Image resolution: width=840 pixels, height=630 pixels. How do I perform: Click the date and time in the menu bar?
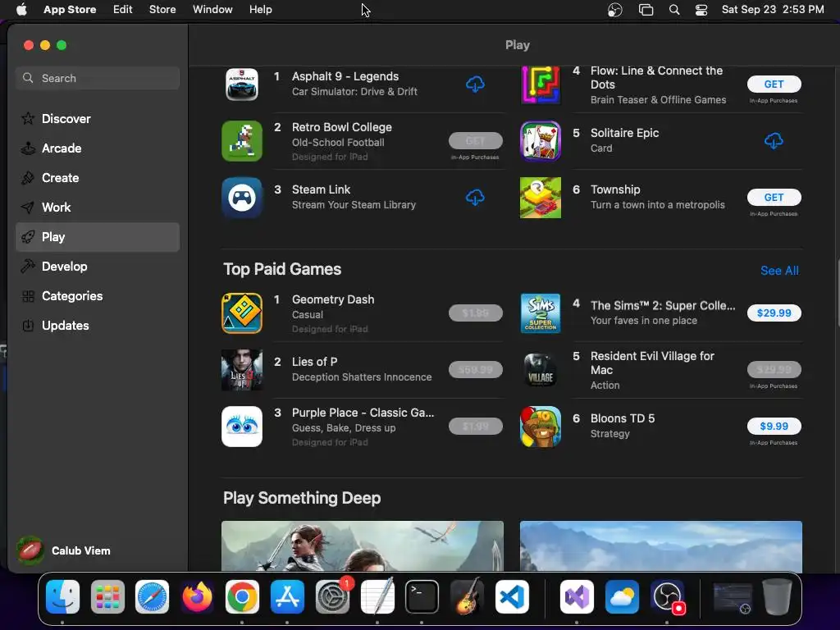click(773, 10)
